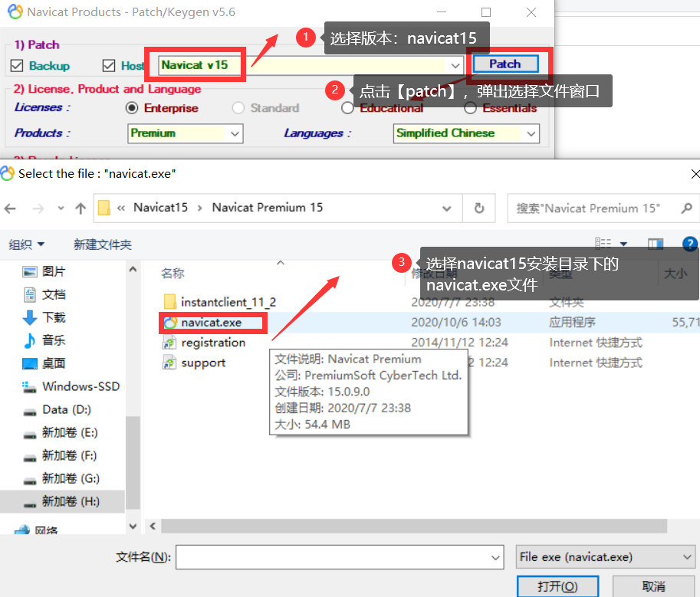
Task: Click navigation pane scroll up arrow
Action: [x=133, y=269]
